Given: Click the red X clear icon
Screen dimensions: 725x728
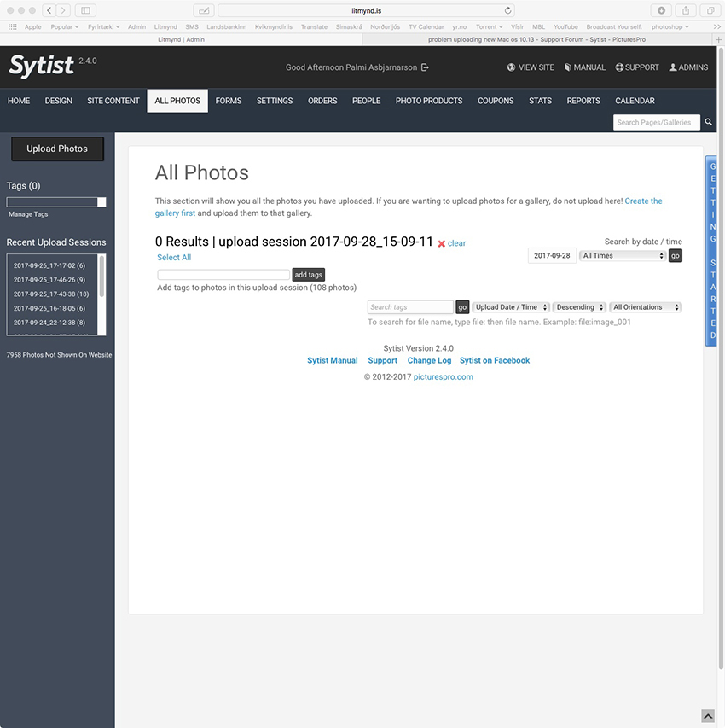Looking at the screenshot, I should pyautogui.click(x=442, y=243).
